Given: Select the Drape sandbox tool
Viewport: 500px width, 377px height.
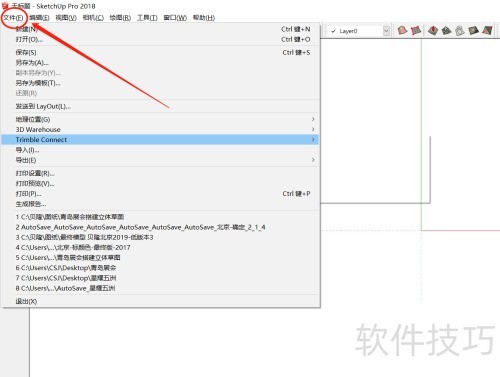Looking at the screenshot, I should pyautogui.click(x=460, y=31).
